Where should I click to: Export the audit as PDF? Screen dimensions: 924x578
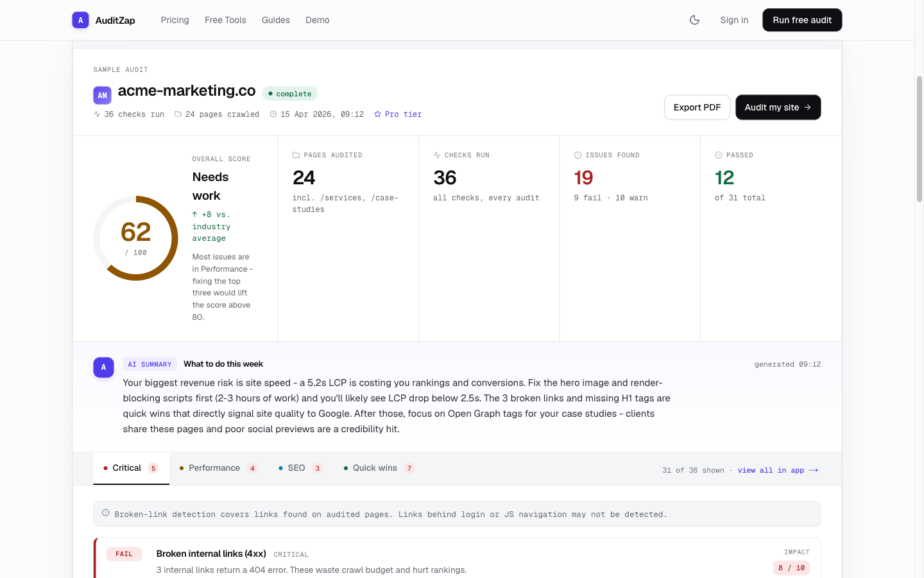697,107
